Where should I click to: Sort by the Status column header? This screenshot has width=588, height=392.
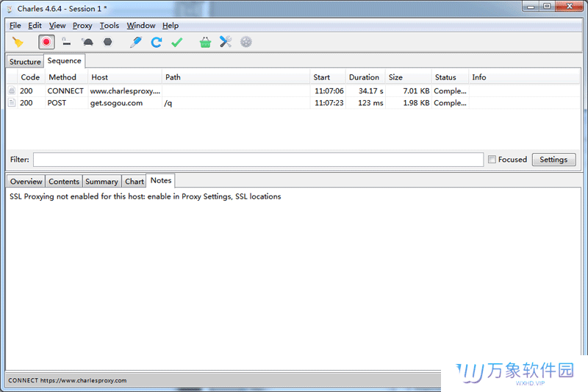[x=450, y=77]
